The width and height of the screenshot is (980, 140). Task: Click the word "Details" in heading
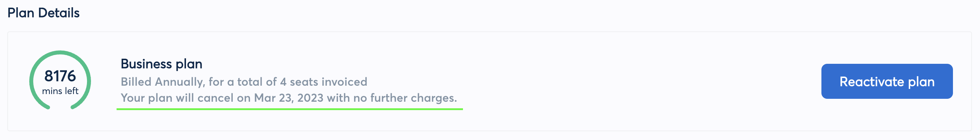click(59, 12)
